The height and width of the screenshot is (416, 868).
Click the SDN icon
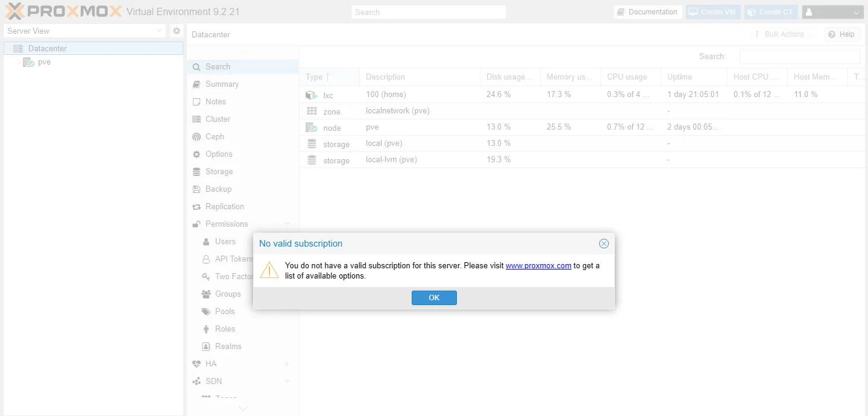pyautogui.click(x=197, y=382)
